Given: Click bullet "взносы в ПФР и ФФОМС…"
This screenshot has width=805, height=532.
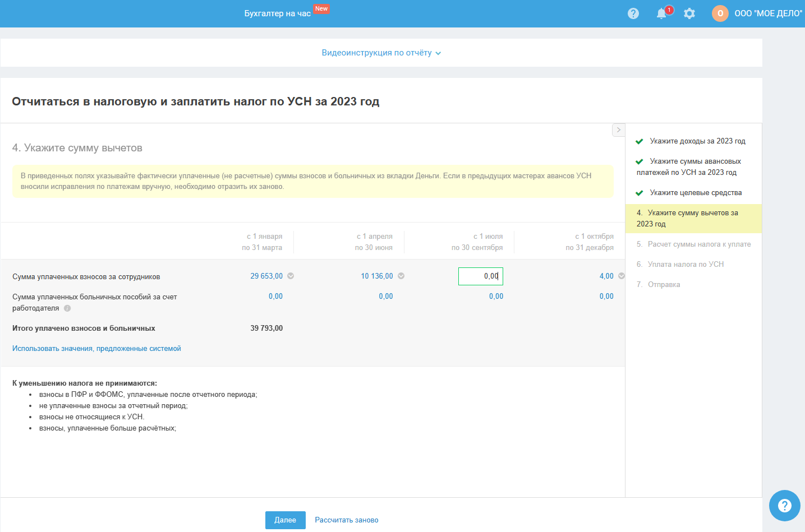Looking at the screenshot, I should pyautogui.click(x=148, y=395).
